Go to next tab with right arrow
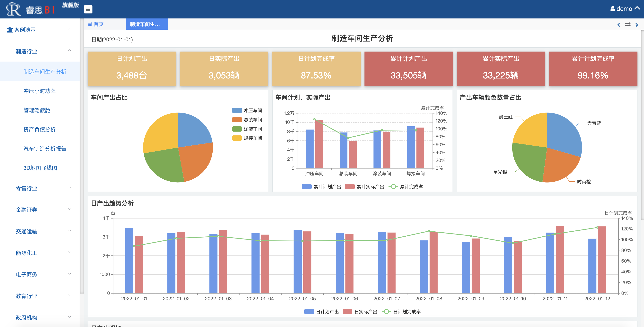 tap(637, 24)
